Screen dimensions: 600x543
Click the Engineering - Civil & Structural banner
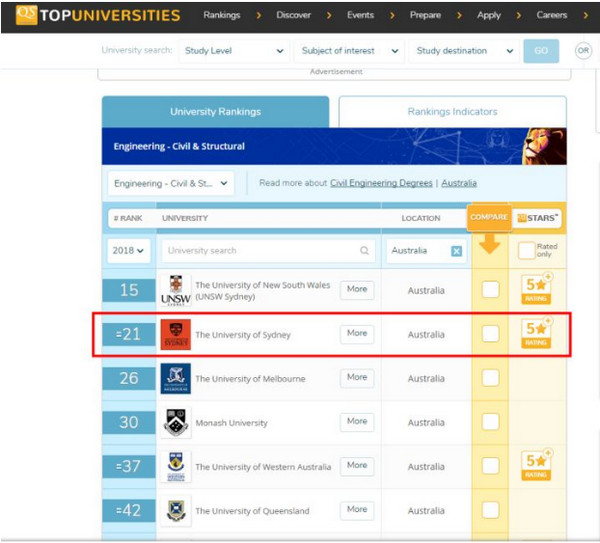pyautogui.click(x=334, y=146)
